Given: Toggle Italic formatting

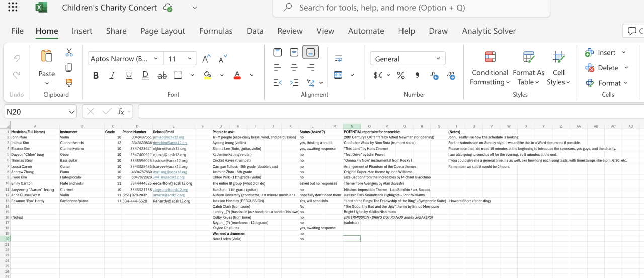Looking at the screenshot, I should [113, 75].
